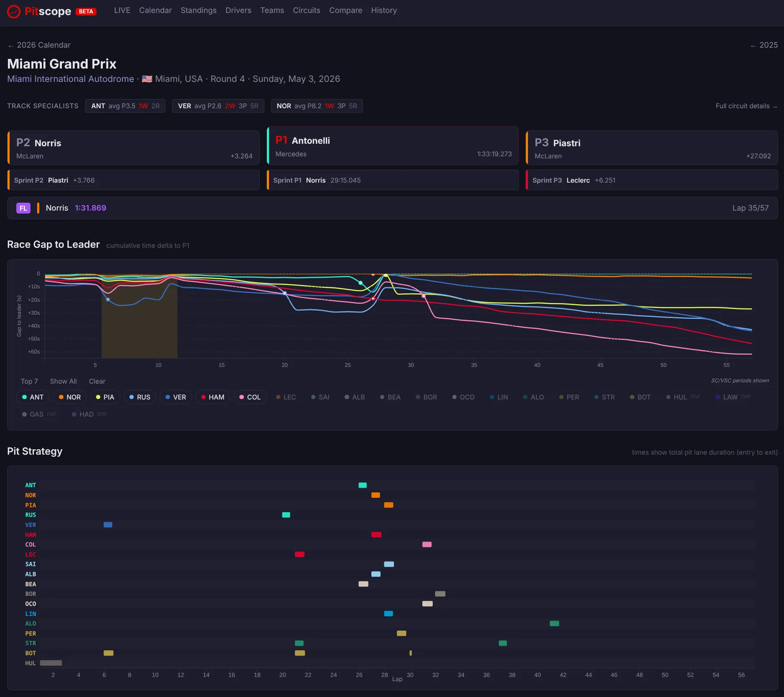The image size is (784, 697).
Task: Click PER pit stop marker
Action: [401, 633]
